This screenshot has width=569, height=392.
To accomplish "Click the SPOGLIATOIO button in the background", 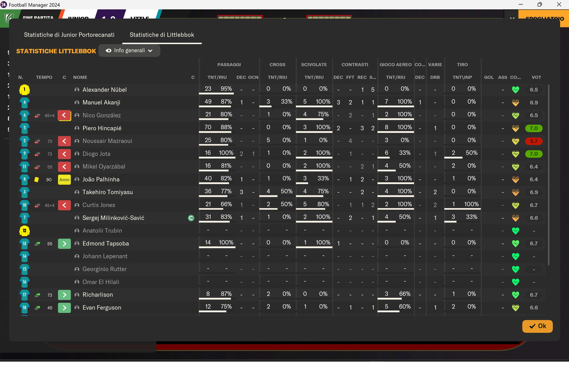I will (x=544, y=18).
